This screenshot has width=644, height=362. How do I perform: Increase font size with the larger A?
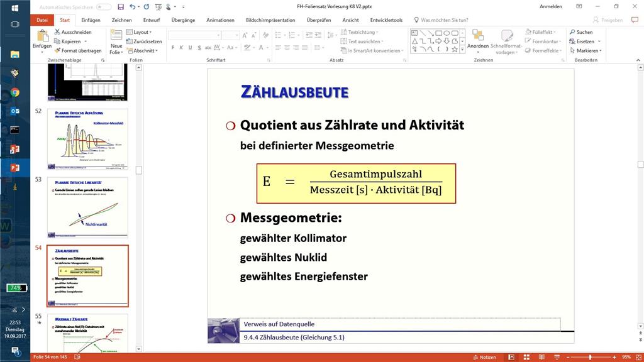click(x=245, y=35)
